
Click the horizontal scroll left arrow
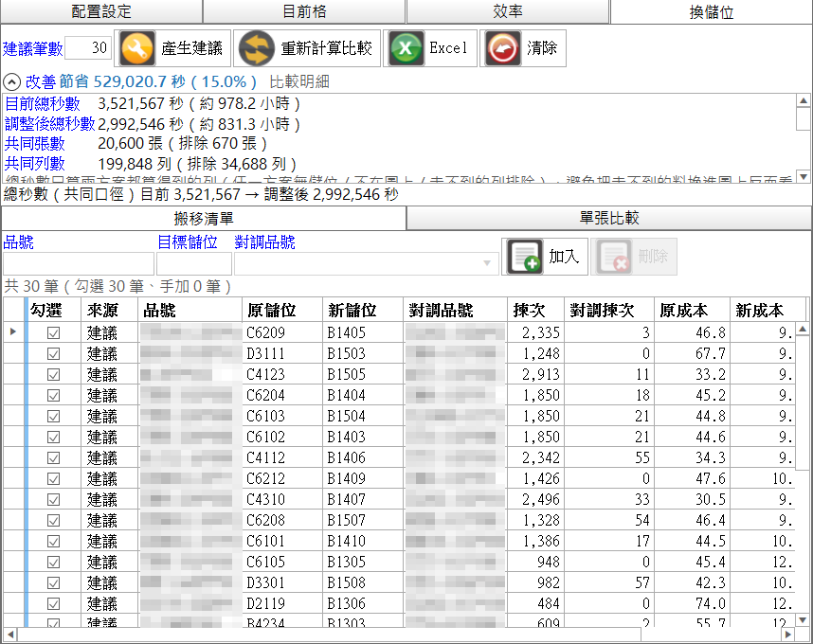pos(9,635)
